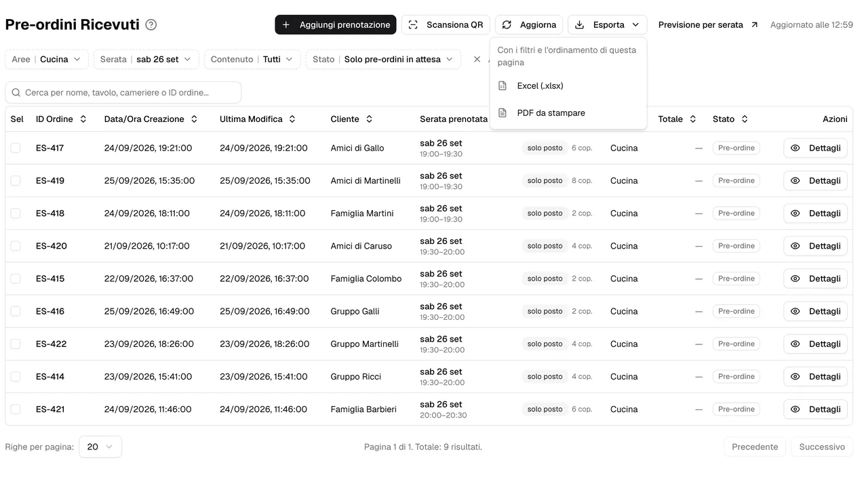Viewport: 868px width, 488px height.
Task: Open the Aree filter dropdown
Action: pos(47,60)
